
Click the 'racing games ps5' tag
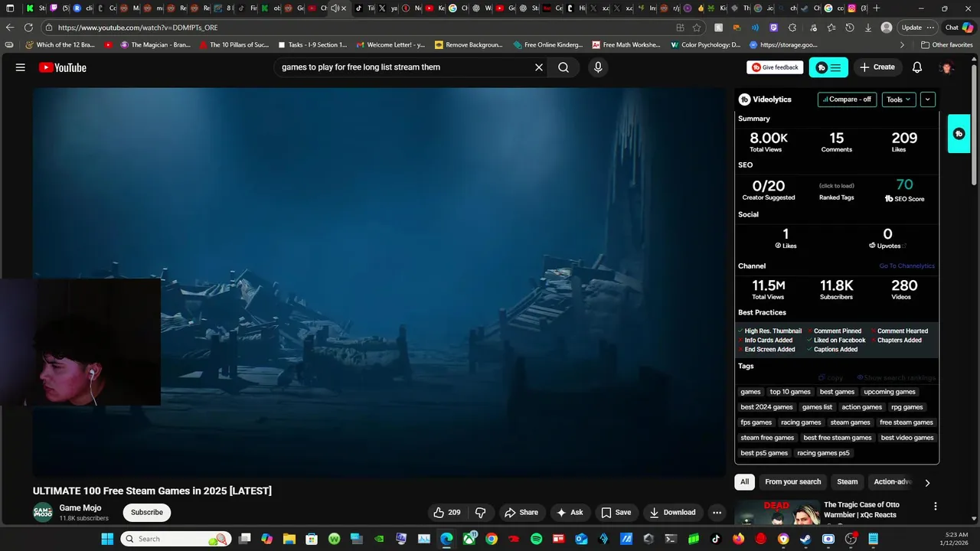pos(823,453)
